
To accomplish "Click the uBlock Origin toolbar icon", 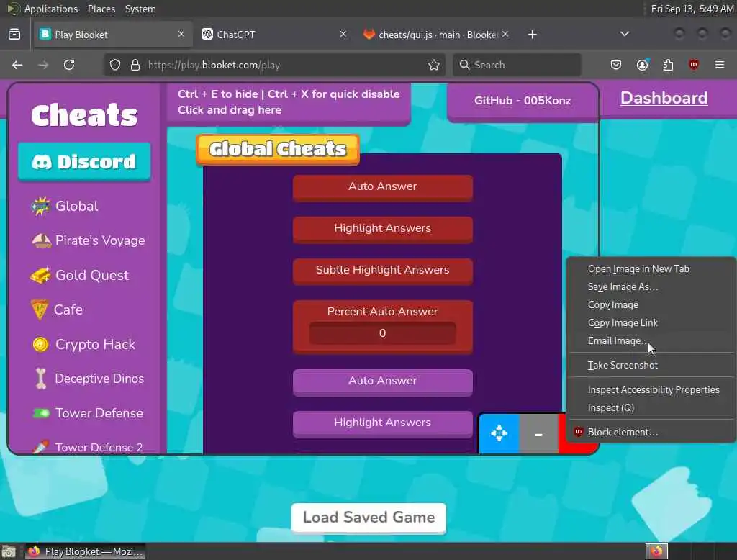I will [693, 65].
